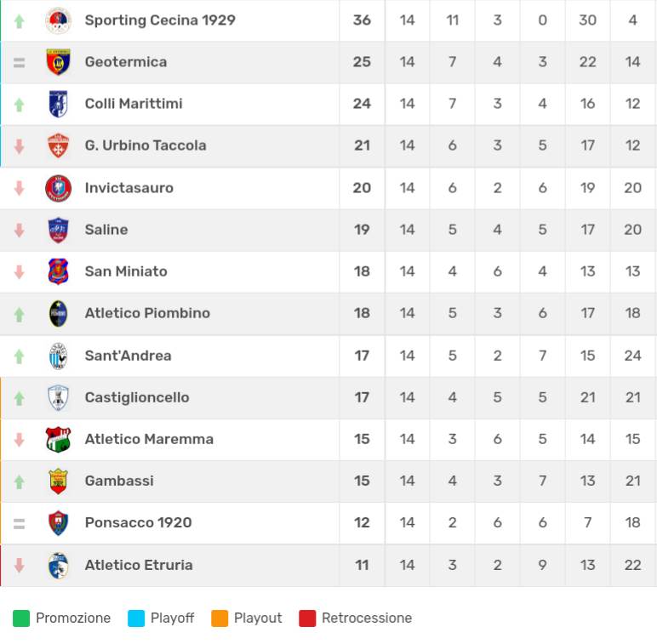Click Sporting Cecina's 36 points cell
The image size is (657, 644).
pos(362,20)
